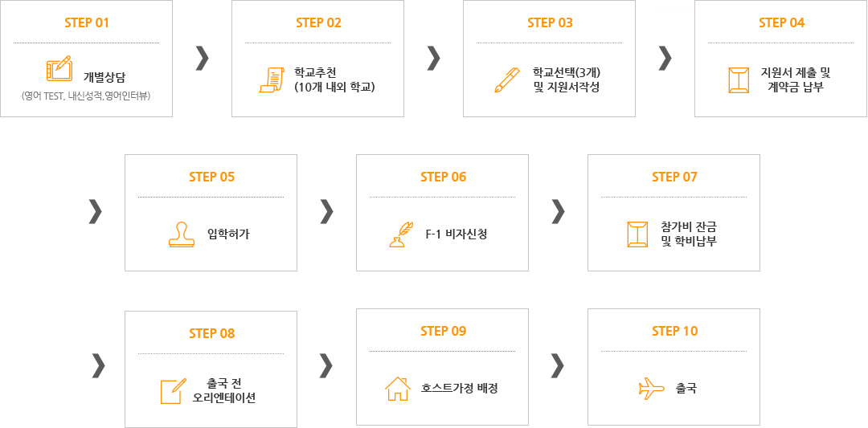
Task: Click the envelope icon in STEP 07
Action: click(637, 234)
